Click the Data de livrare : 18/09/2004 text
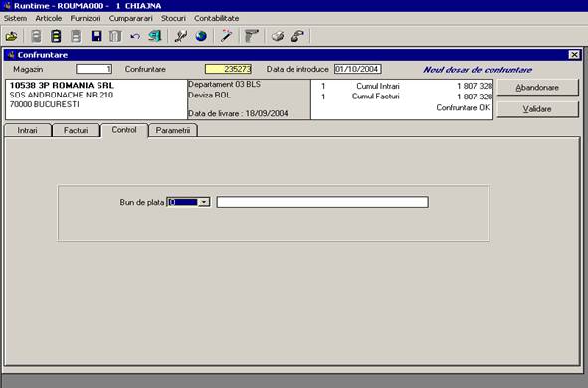Image resolution: width=588 pixels, height=388 pixels. (238, 114)
